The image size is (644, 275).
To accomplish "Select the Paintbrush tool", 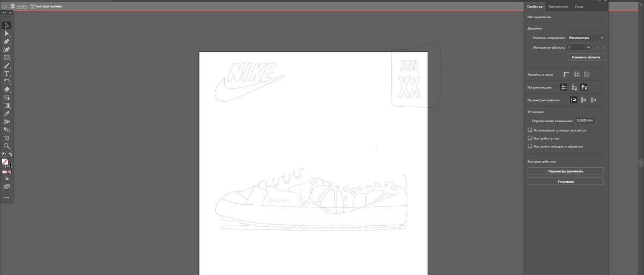I will pos(7,65).
